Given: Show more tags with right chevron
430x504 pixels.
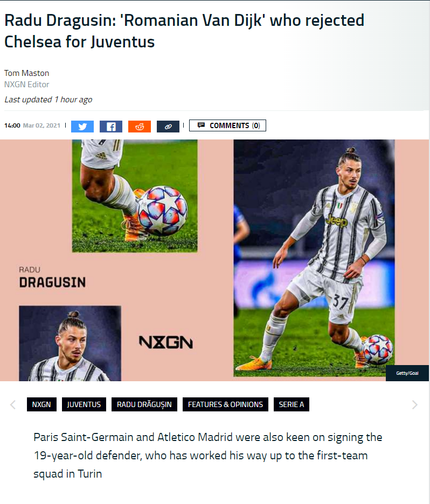Looking at the screenshot, I should (415, 404).
